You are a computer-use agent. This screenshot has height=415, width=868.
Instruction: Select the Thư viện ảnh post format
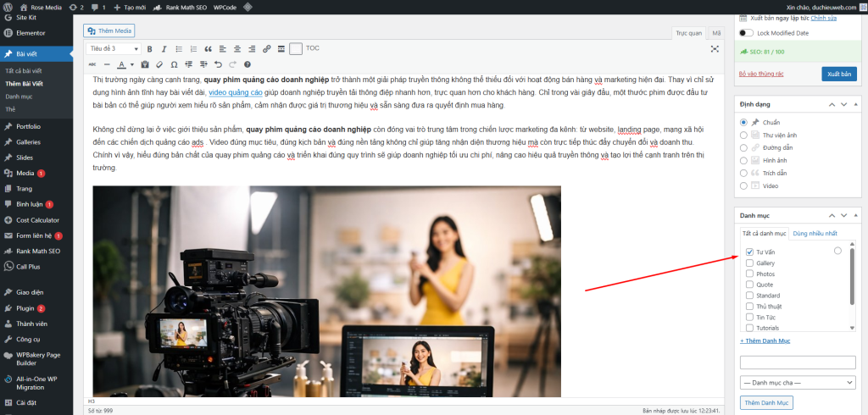[743, 135]
